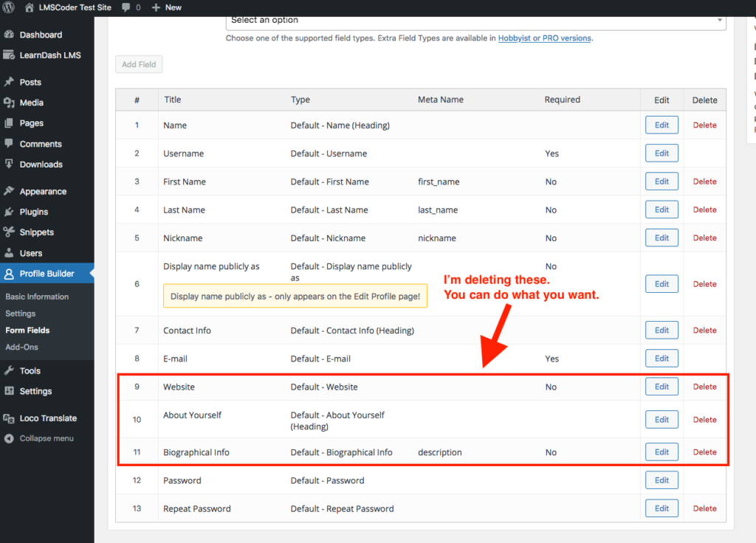Click the Dashboard gauge icon
The height and width of the screenshot is (543, 756).
pos(9,35)
